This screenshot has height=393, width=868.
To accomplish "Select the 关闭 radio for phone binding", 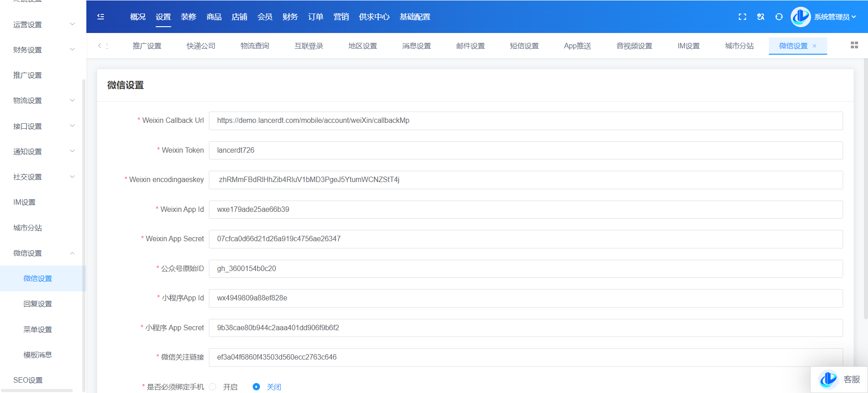I will (256, 387).
